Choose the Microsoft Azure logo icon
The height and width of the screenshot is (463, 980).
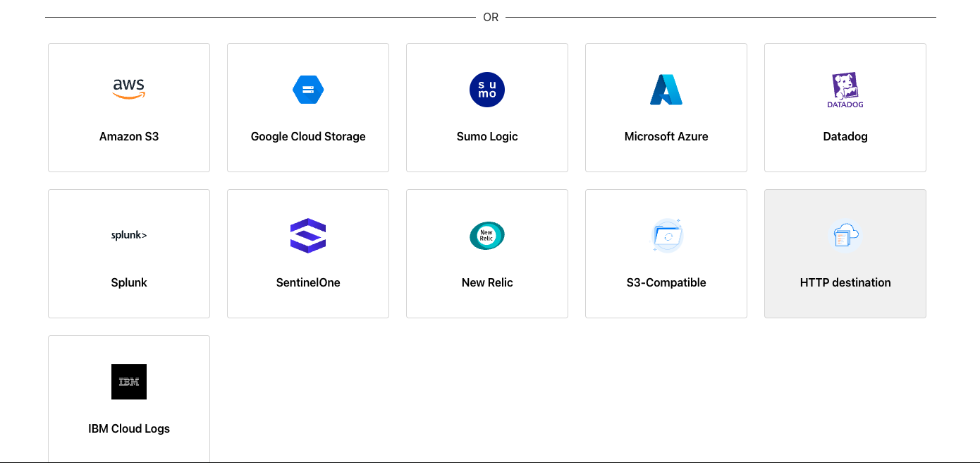[x=666, y=90]
